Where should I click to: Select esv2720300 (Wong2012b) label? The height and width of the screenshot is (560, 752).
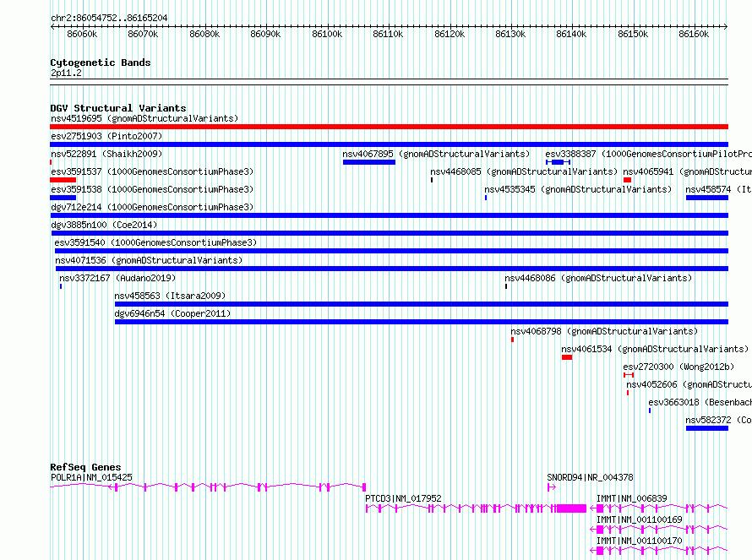point(678,367)
